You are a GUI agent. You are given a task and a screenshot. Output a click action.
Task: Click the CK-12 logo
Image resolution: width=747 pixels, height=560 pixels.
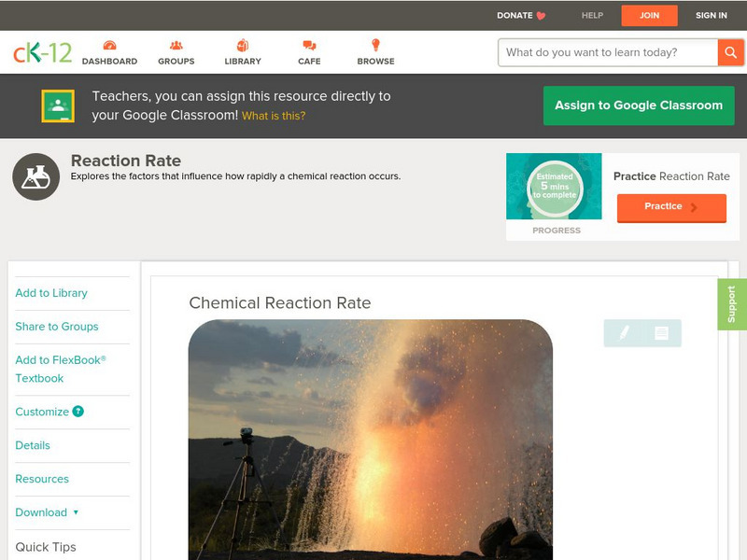(x=42, y=52)
